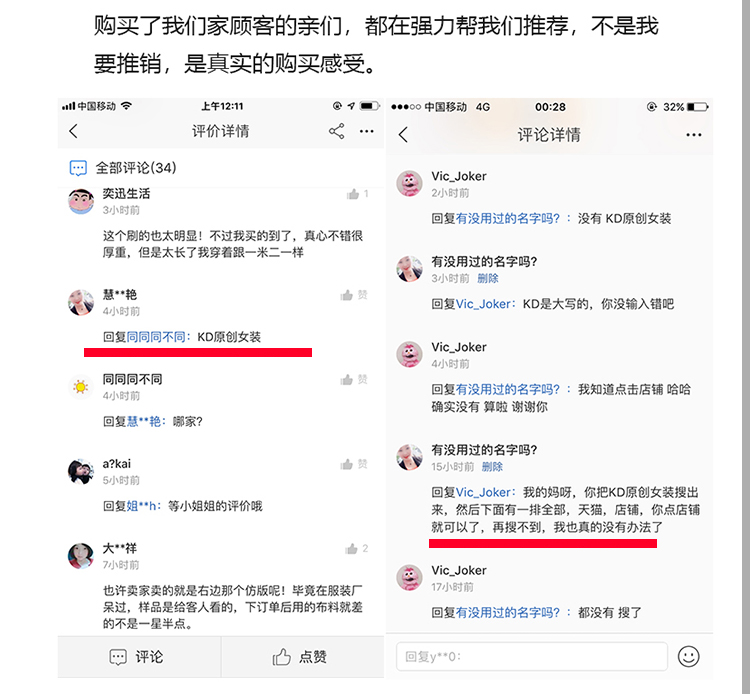
Task: Tap thumbs-up on 同同同不同's comment
Action: click(347, 380)
